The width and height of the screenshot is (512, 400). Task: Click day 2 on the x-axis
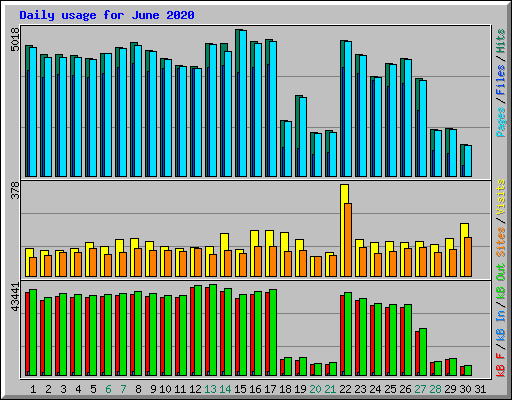(x=48, y=389)
